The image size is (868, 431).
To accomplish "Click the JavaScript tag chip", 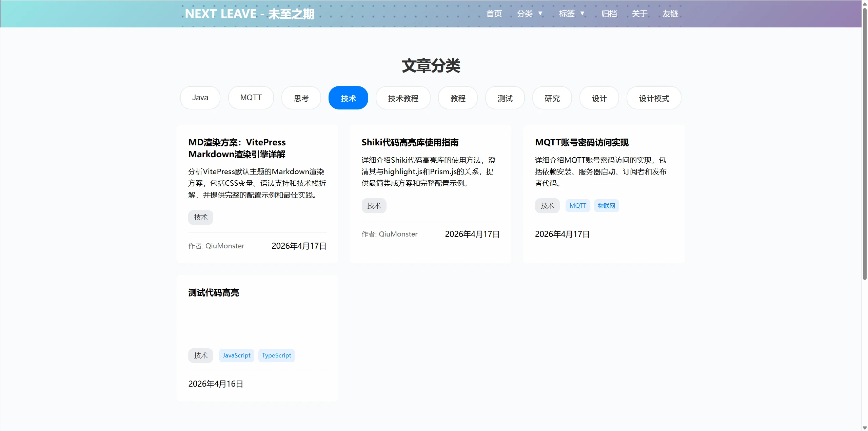I will [x=237, y=355].
